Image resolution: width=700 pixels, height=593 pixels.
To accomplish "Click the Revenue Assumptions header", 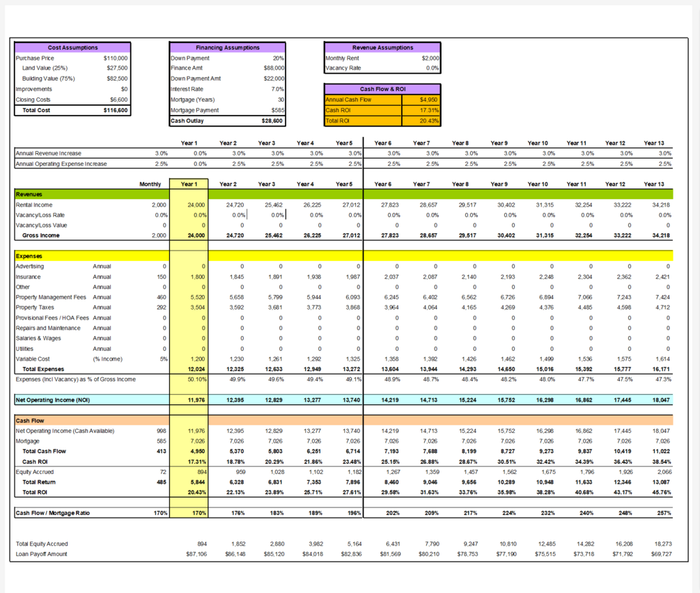I will (382, 47).
